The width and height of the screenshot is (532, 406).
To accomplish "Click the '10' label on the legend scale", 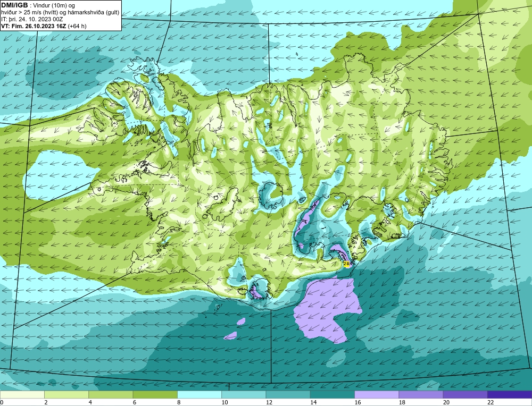I will tap(225, 402).
